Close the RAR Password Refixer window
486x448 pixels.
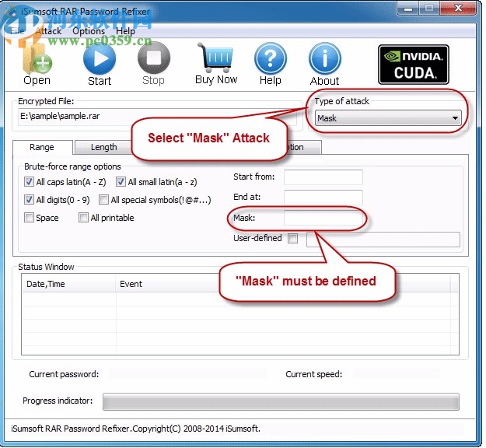point(458,8)
